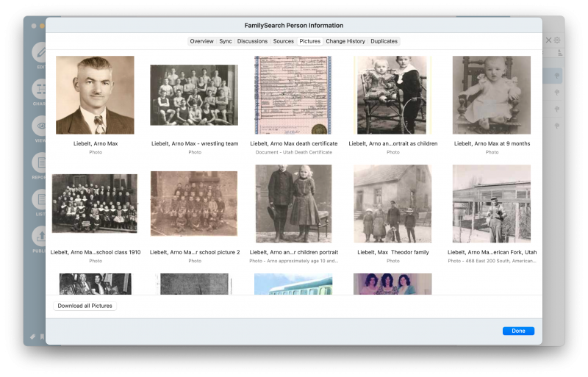Screen dimensions: 588x377
Task: Open the portrait as children photo
Action: pyautogui.click(x=392, y=95)
